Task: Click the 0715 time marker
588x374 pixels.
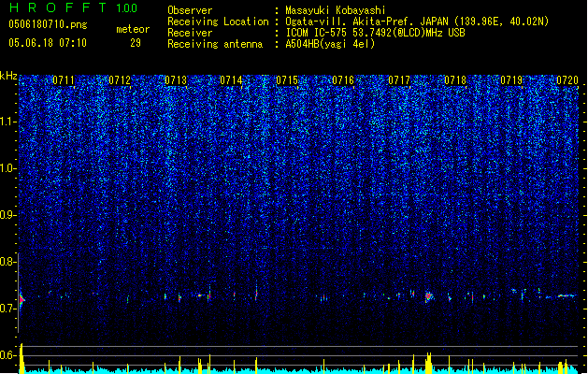Action: coord(287,80)
